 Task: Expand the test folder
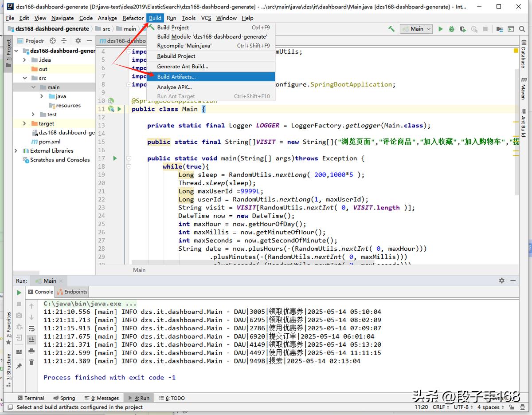tap(33, 115)
